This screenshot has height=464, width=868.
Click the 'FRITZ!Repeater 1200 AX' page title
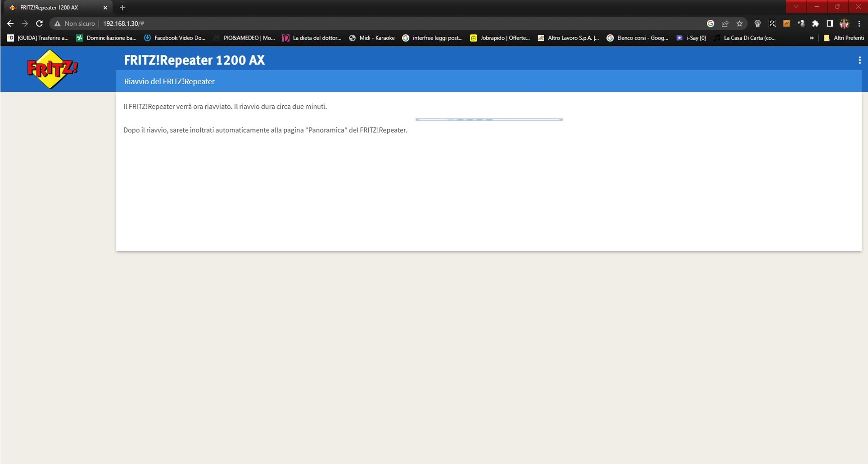[x=194, y=60]
